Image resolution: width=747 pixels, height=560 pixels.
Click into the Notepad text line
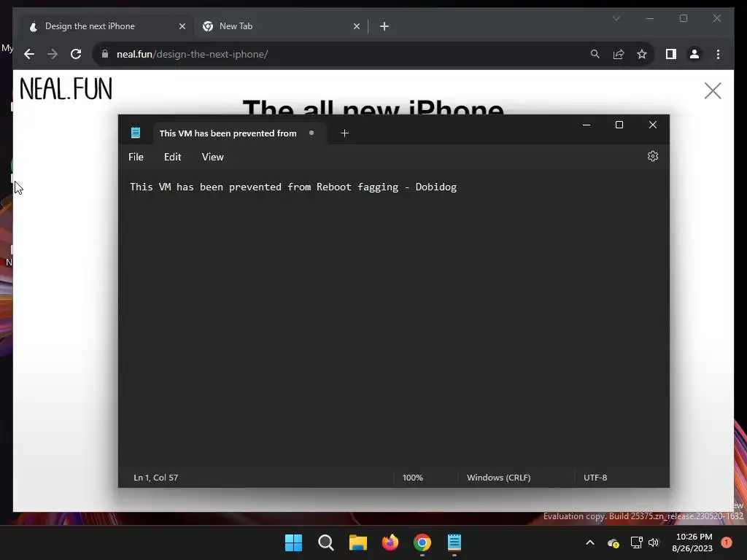click(x=293, y=187)
